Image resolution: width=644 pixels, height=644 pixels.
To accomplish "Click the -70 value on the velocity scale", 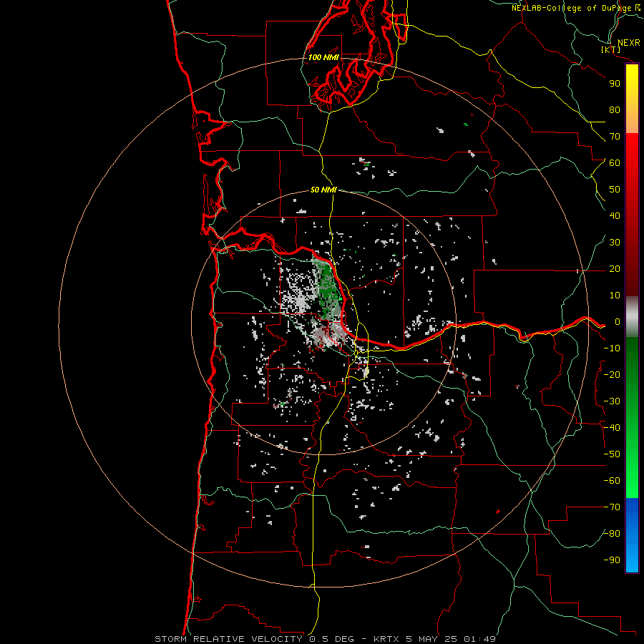I will (612, 507).
